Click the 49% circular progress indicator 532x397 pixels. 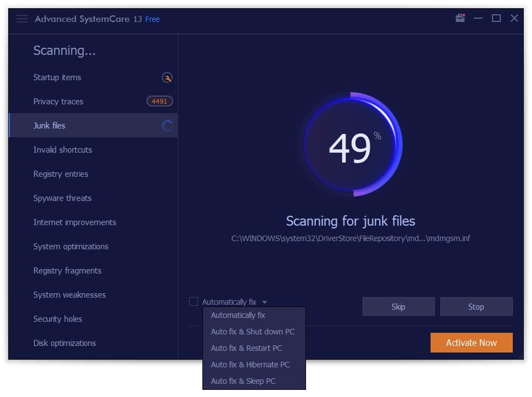click(352, 144)
